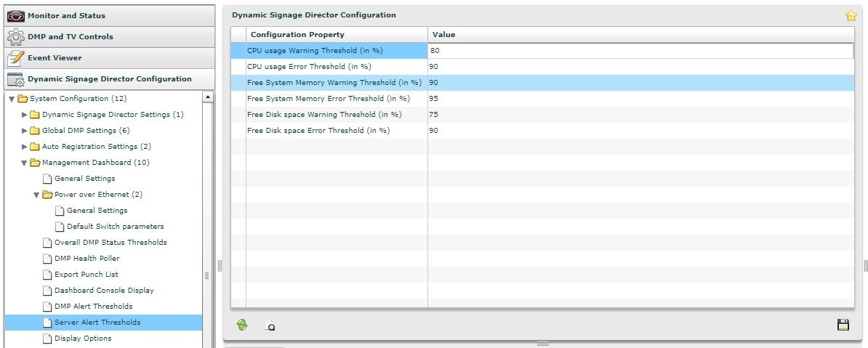The width and height of the screenshot is (868, 348).
Task: Expand the Dynamic Signage Director Settings node
Action: pyautogui.click(x=25, y=115)
